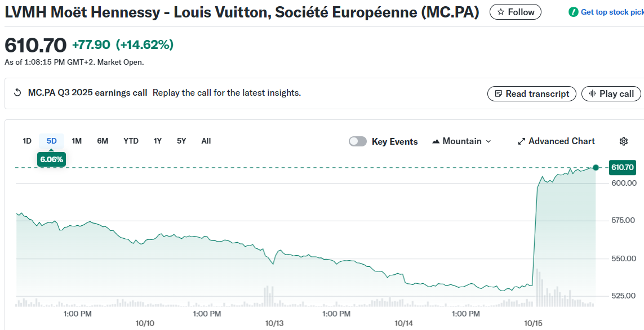
Task: Click the waveform icon in Play call
Action: (x=592, y=94)
